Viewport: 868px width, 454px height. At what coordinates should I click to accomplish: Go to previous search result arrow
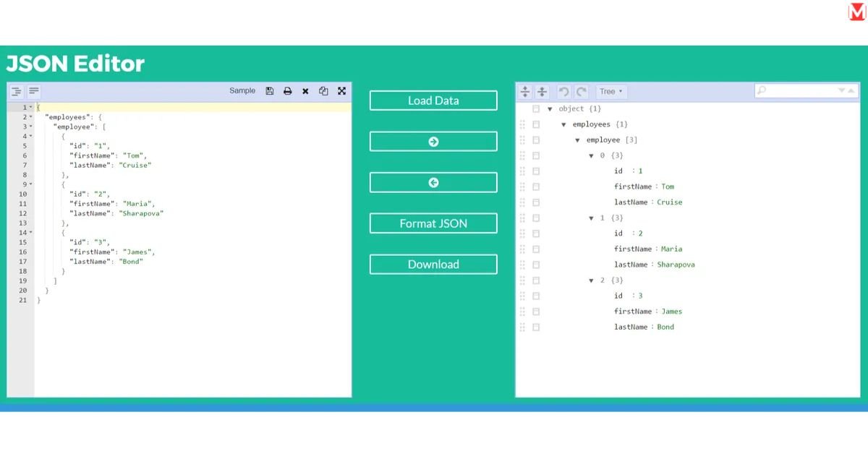point(851,90)
